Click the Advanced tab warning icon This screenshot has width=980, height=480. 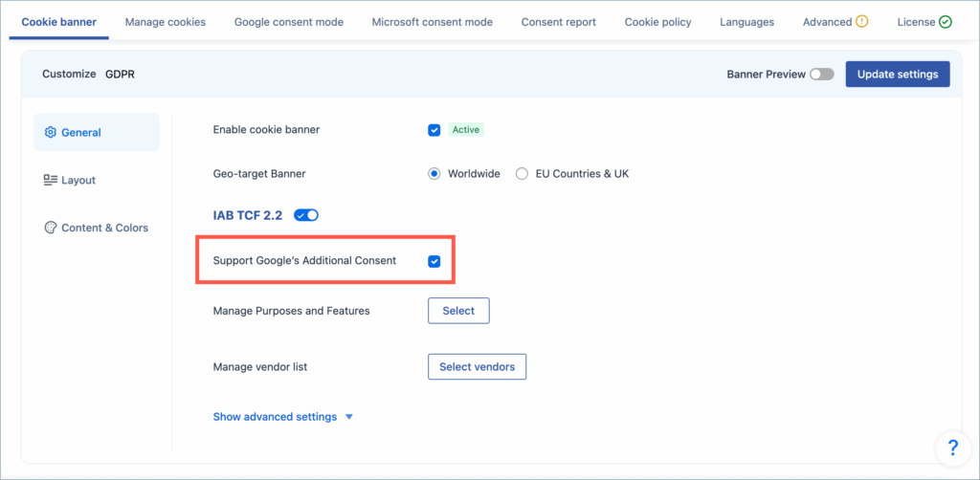[x=862, y=21]
